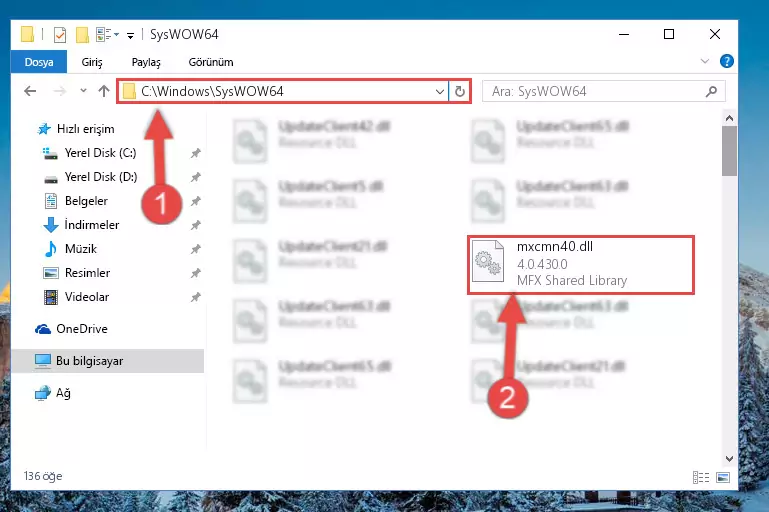Switch to the details view layout

701,477
